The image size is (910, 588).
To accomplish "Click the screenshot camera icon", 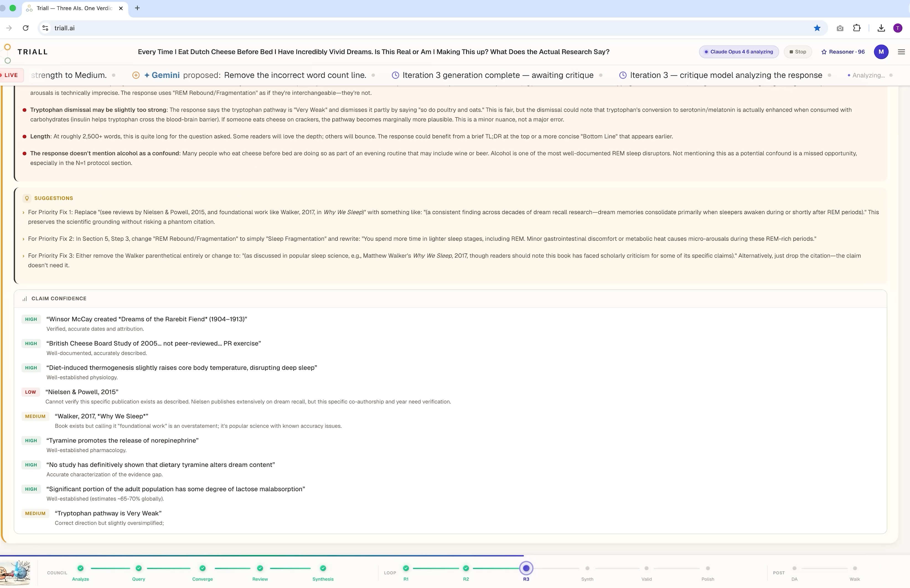I will click(840, 28).
